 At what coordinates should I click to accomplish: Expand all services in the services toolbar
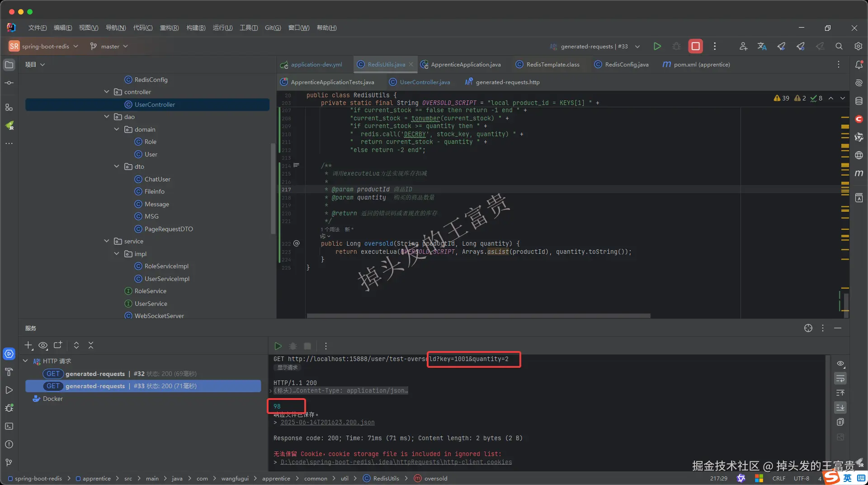tap(76, 345)
